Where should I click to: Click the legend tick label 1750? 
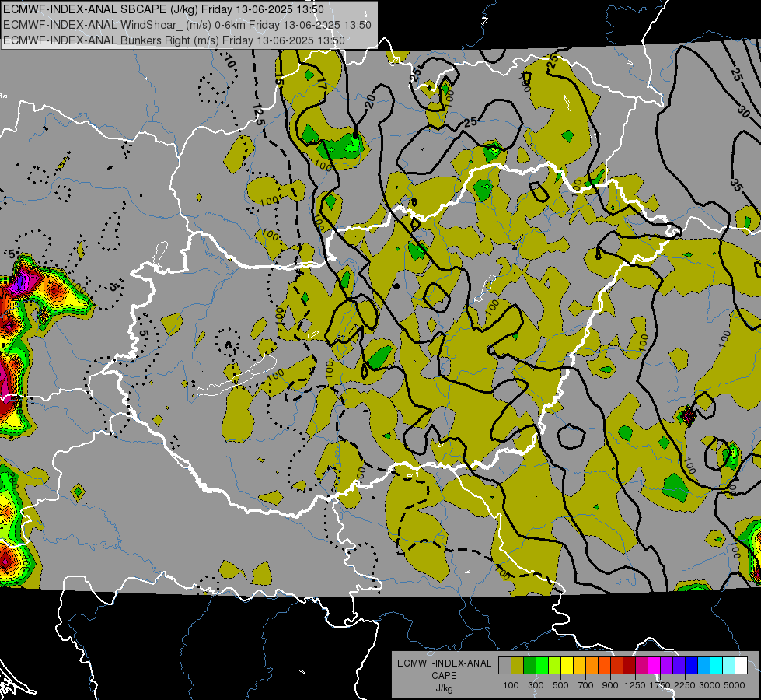pyautogui.click(x=660, y=685)
